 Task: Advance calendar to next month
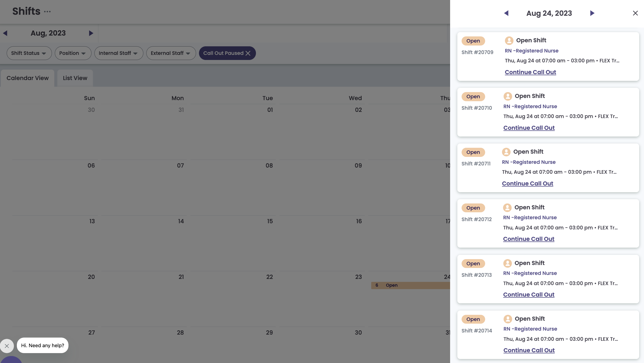coord(91,33)
